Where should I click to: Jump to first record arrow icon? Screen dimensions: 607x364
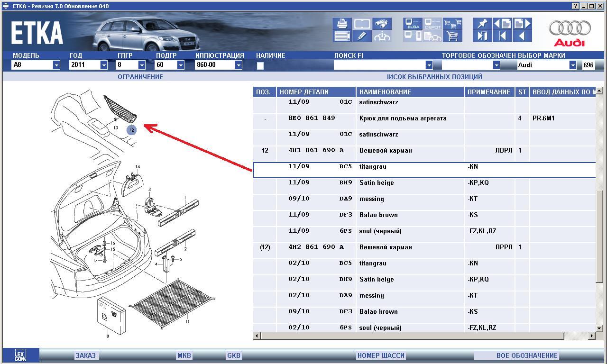tap(502, 36)
